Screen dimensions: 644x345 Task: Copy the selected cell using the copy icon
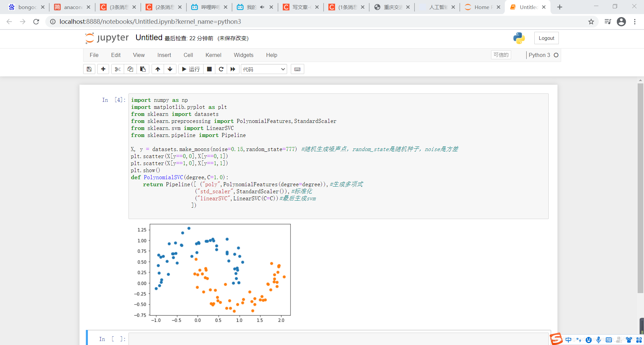tap(130, 69)
